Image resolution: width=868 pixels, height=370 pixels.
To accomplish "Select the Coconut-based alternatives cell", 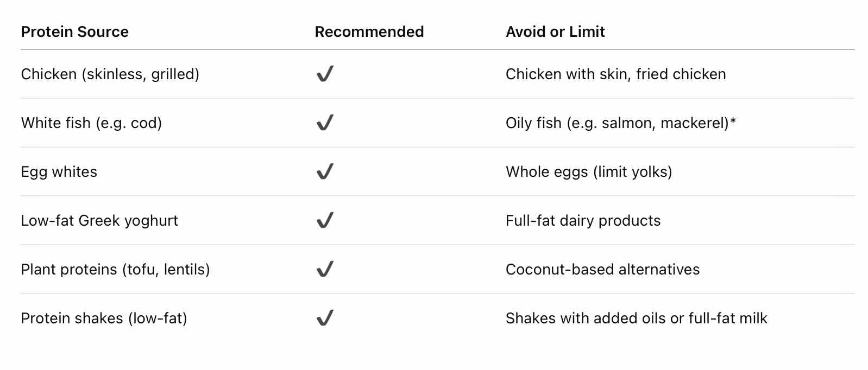I will pyautogui.click(x=602, y=270).
